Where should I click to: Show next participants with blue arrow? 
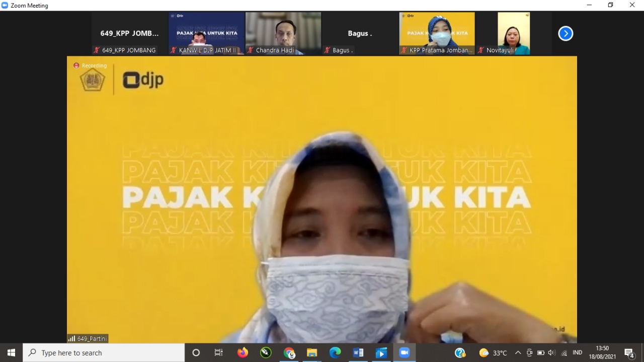tap(566, 34)
